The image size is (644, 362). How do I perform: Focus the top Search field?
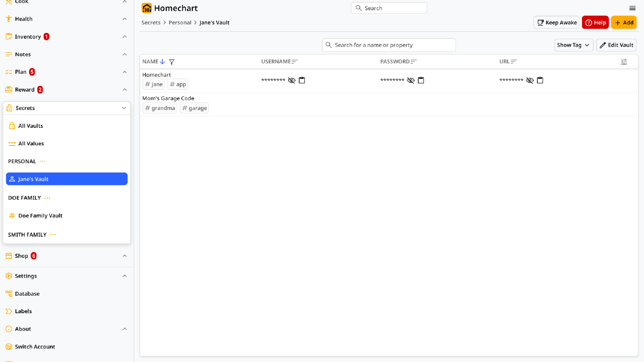pyautogui.click(x=389, y=8)
